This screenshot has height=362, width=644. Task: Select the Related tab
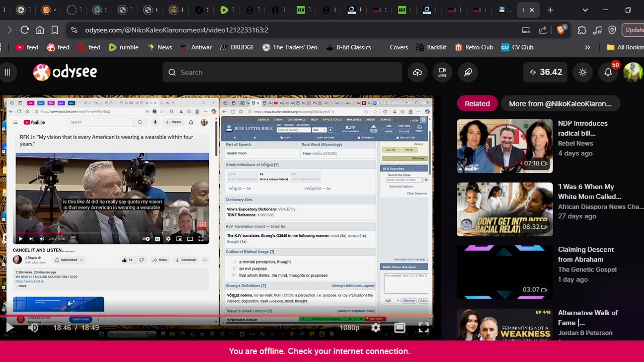pos(477,104)
